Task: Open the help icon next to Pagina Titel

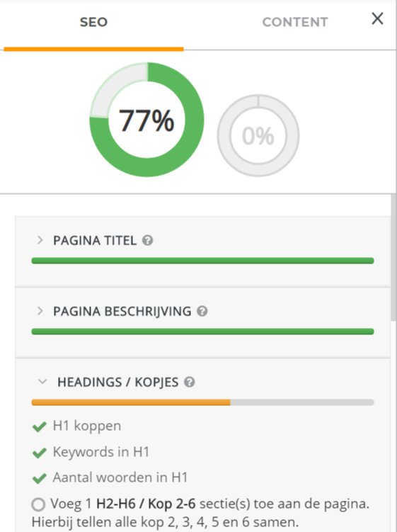Action: click(147, 241)
